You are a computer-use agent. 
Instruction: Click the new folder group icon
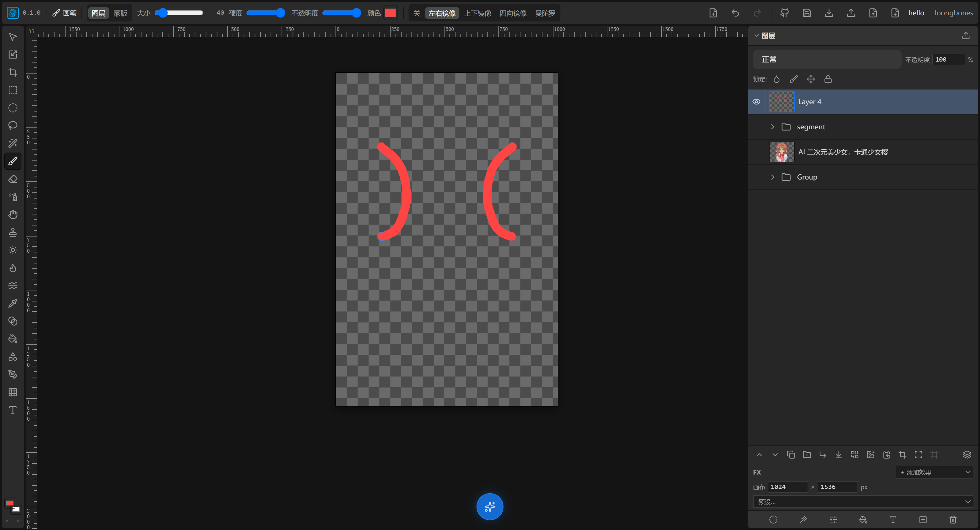807,455
